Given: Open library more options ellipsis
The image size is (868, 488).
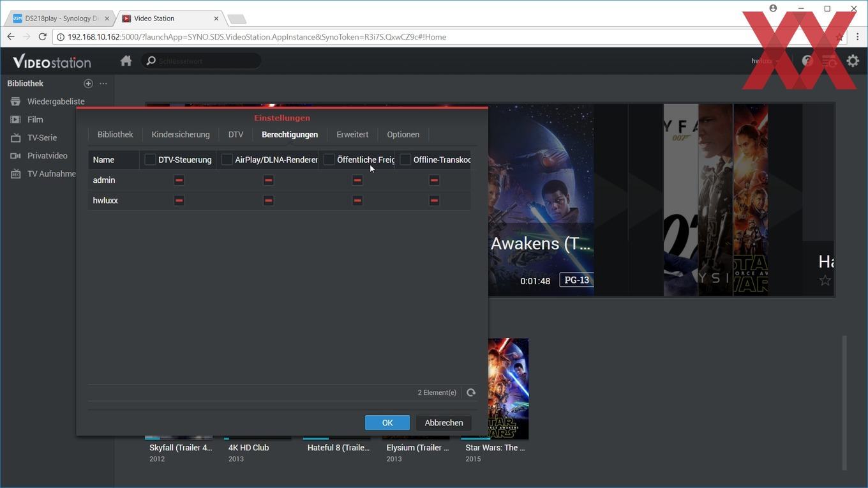Looking at the screenshot, I should [x=103, y=84].
